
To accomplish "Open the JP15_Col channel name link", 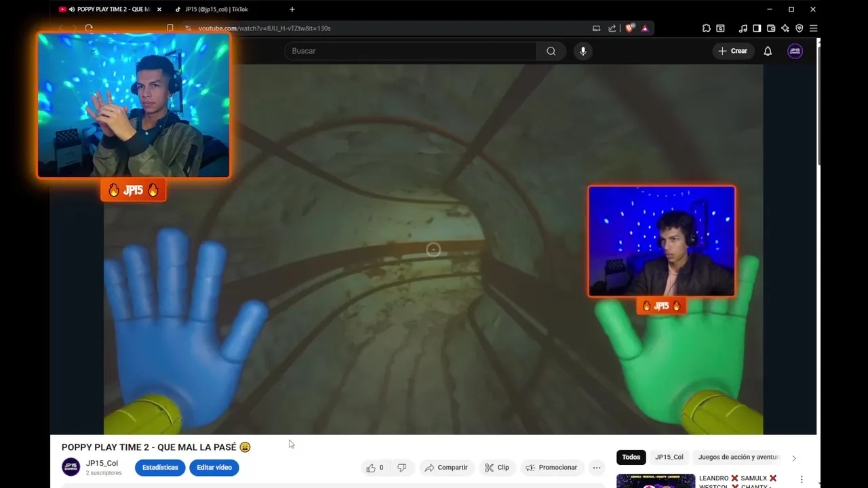I will tap(102, 464).
